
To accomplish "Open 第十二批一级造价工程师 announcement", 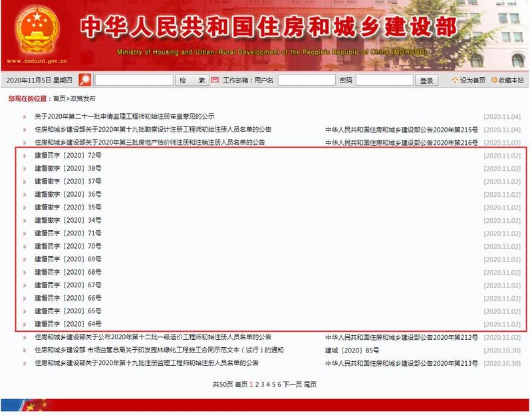I will point(153,337).
